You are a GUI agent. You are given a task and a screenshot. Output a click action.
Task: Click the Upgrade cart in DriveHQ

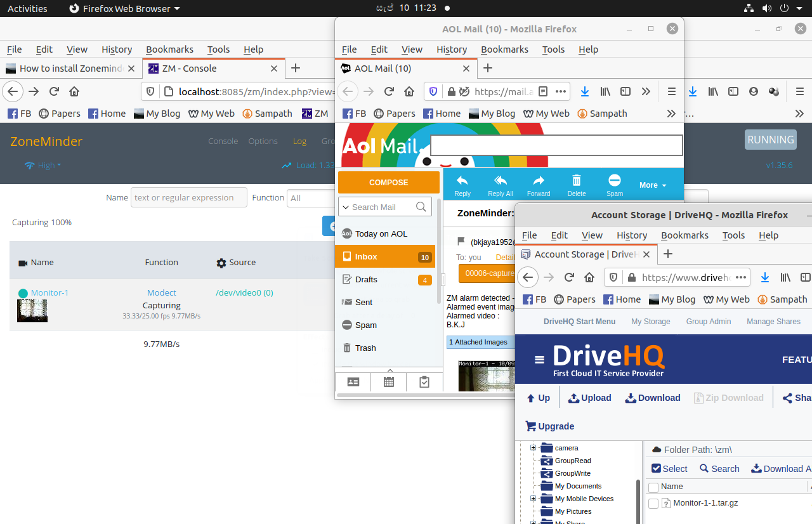click(550, 426)
